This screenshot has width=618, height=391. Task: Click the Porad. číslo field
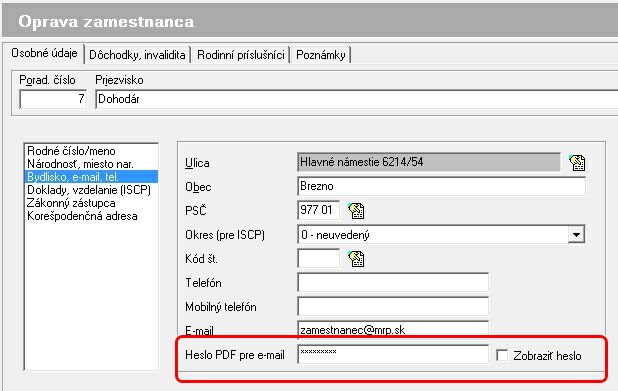53,99
